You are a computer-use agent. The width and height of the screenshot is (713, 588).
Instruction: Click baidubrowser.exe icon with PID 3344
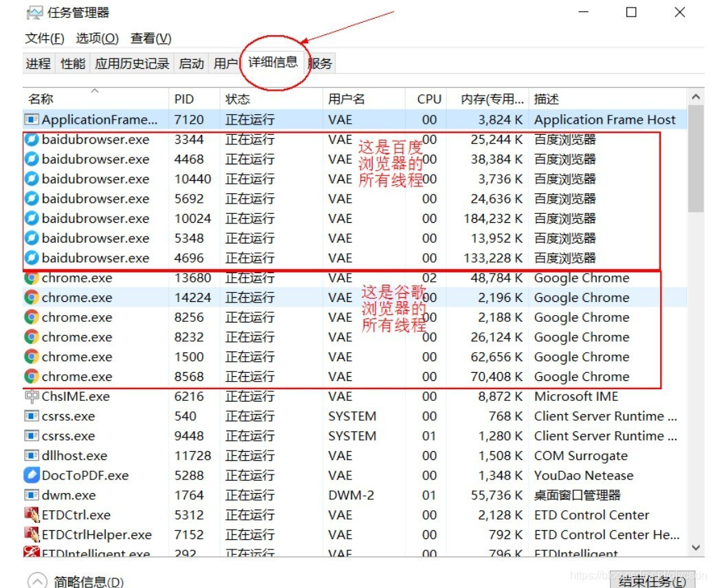[32, 139]
